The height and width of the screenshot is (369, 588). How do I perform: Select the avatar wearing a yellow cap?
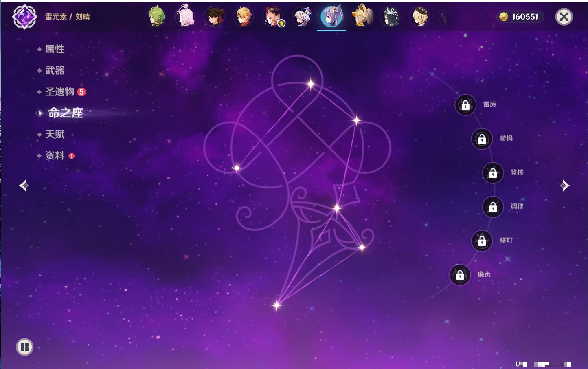click(362, 16)
